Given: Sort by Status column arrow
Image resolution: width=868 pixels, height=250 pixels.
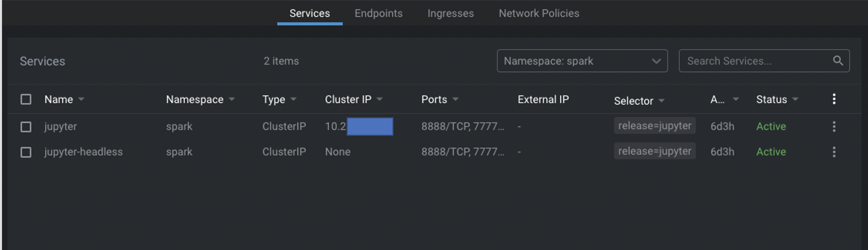Looking at the screenshot, I should [795, 100].
